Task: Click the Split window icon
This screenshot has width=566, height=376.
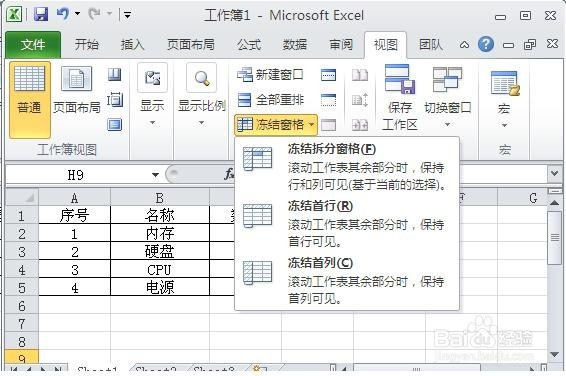Action: click(x=328, y=75)
